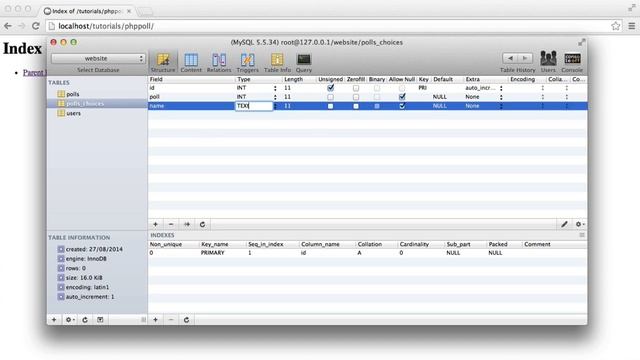Open the new tab button in Chrome
The height and width of the screenshot is (360, 640).
point(144,11)
